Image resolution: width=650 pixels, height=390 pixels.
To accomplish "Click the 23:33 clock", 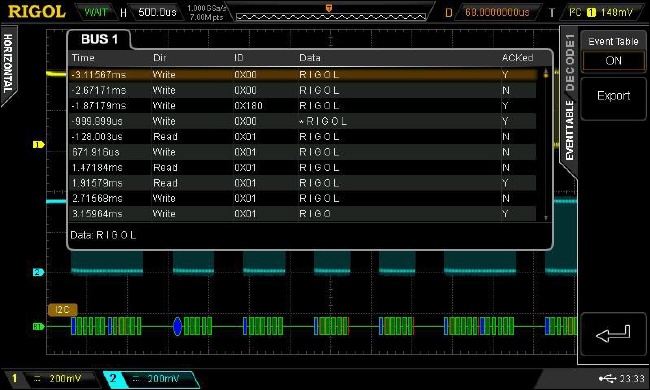I will pyautogui.click(x=632, y=378).
